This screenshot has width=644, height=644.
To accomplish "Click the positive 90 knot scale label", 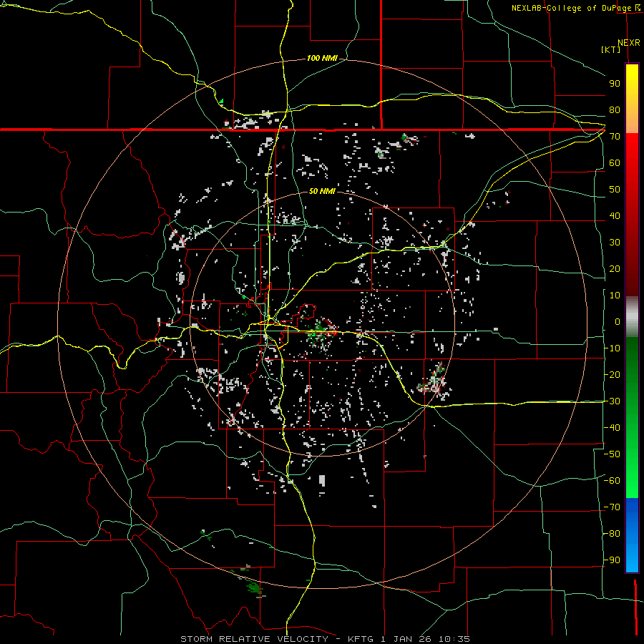I will click(615, 84).
